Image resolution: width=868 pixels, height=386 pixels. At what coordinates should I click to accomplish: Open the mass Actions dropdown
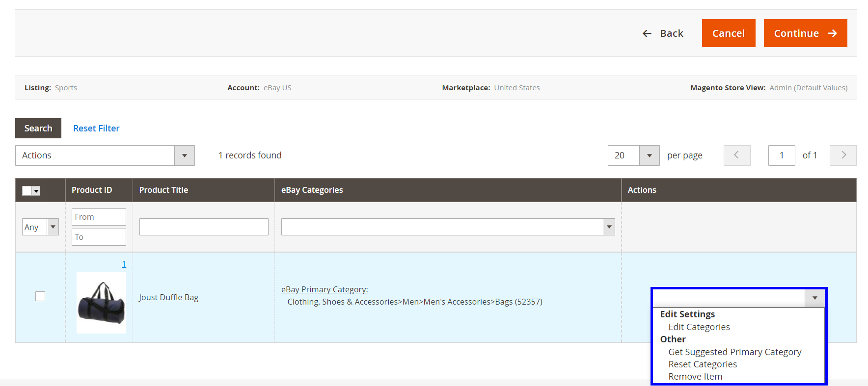coord(105,155)
